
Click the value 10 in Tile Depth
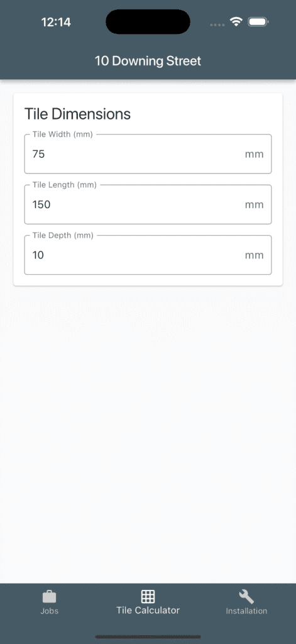38,255
